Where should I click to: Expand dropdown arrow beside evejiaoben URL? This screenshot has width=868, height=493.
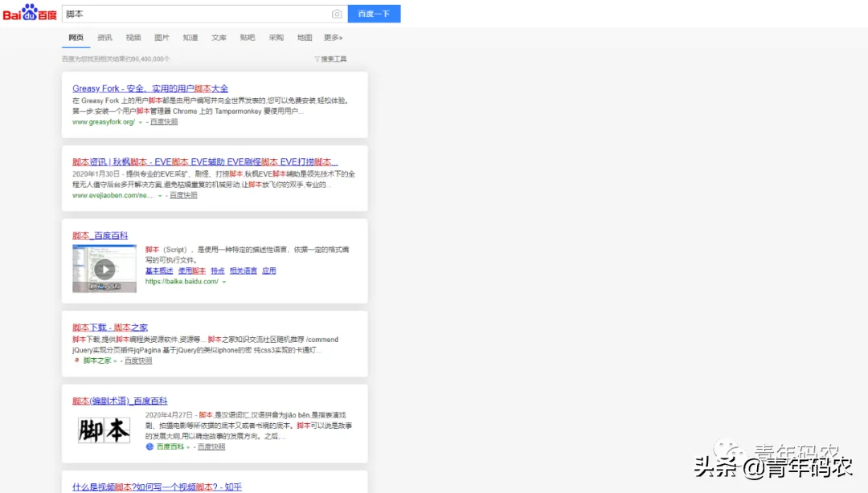[x=160, y=196]
